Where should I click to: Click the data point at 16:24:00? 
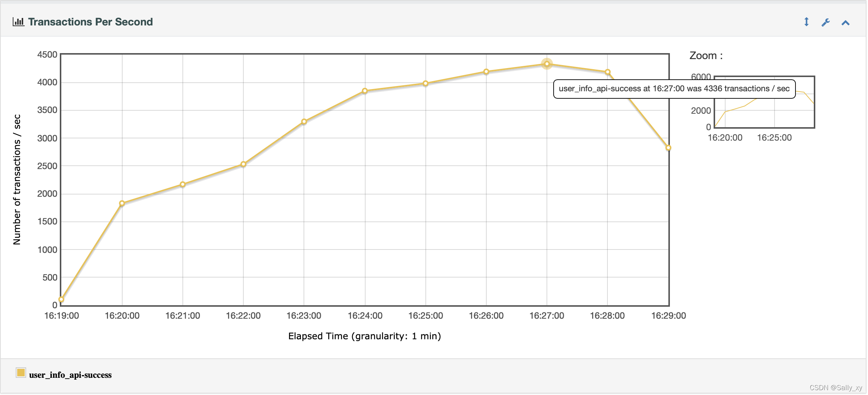365,91
